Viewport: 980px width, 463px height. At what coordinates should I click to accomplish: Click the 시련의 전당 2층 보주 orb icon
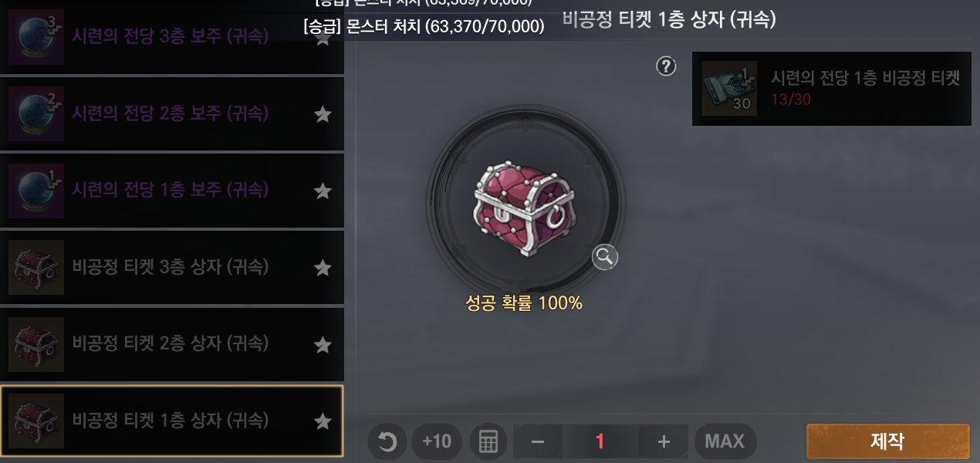click(x=35, y=114)
